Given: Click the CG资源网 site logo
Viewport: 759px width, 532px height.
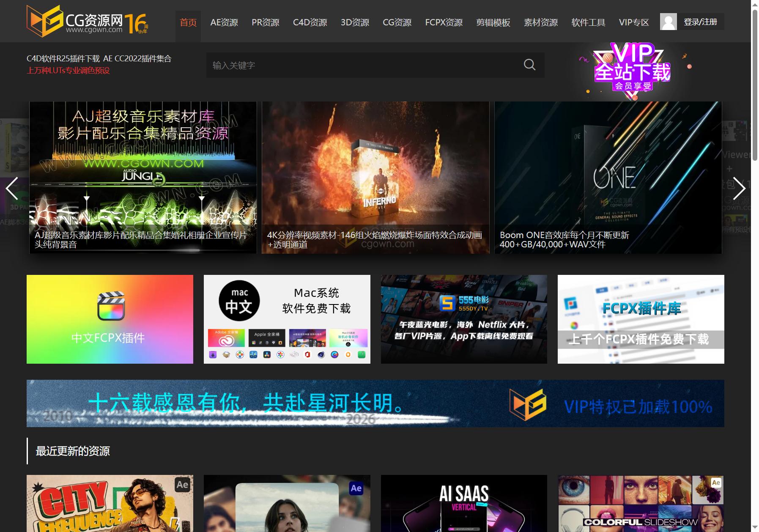Looking at the screenshot, I should pos(87,21).
